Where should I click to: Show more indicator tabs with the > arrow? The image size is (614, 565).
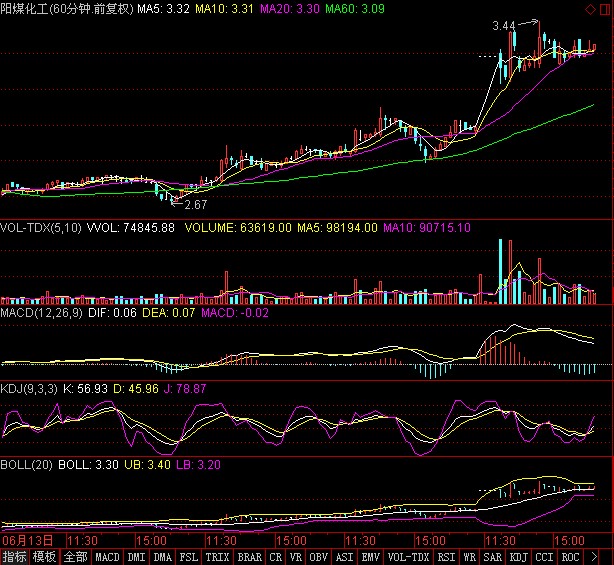pos(594,557)
